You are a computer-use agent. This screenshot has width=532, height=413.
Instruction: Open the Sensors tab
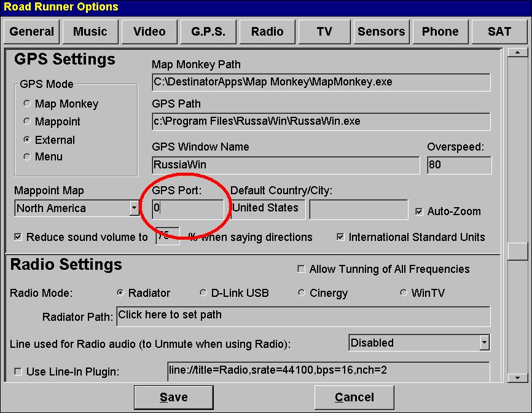(x=381, y=31)
